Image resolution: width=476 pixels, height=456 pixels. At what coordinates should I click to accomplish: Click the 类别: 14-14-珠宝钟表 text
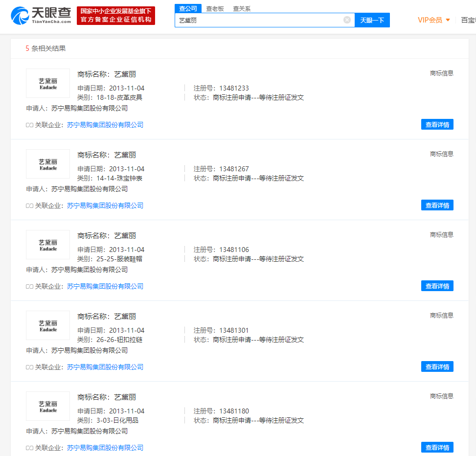point(110,178)
